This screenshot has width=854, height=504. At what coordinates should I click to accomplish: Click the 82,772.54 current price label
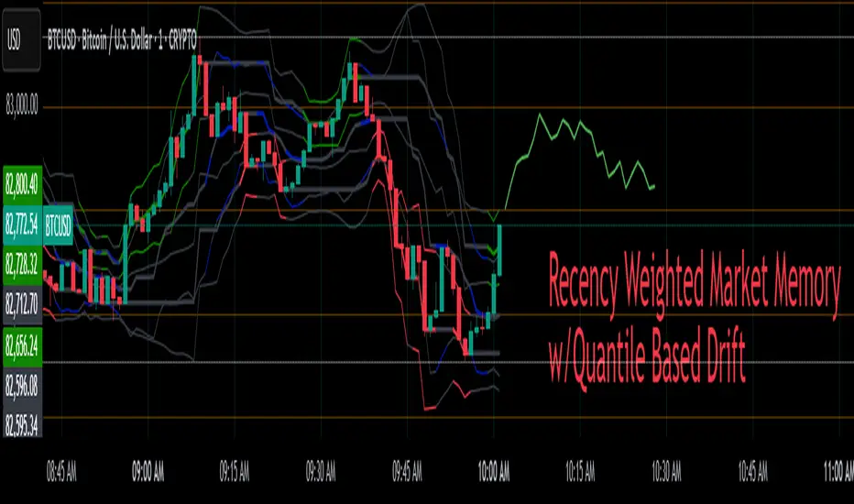(22, 224)
